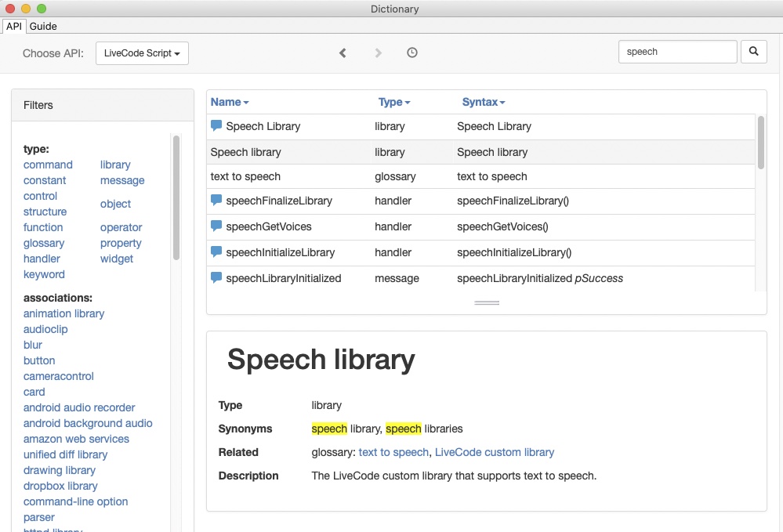Click the speech bubble icon beside Speech Library

pyautogui.click(x=216, y=125)
